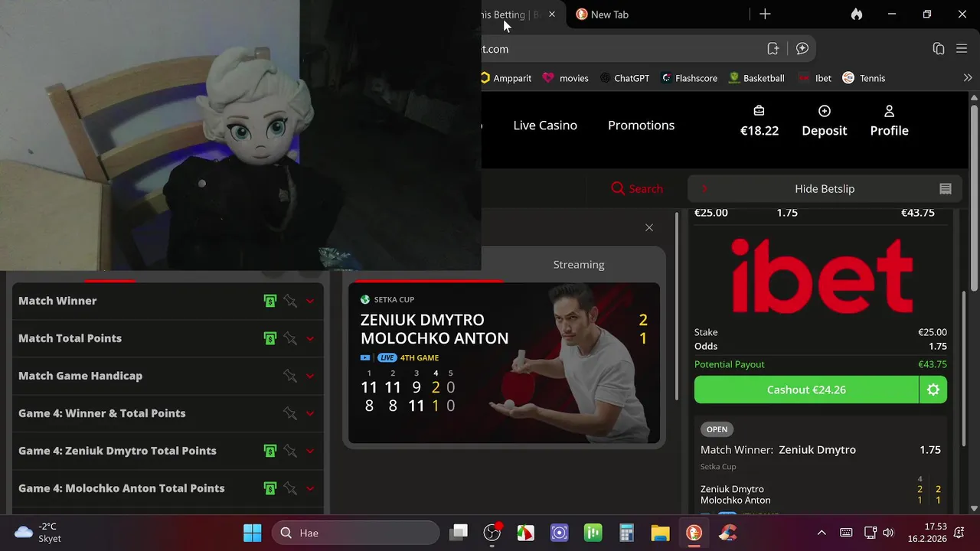Open Duck.ai chat icon in address bar

pos(802,49)
